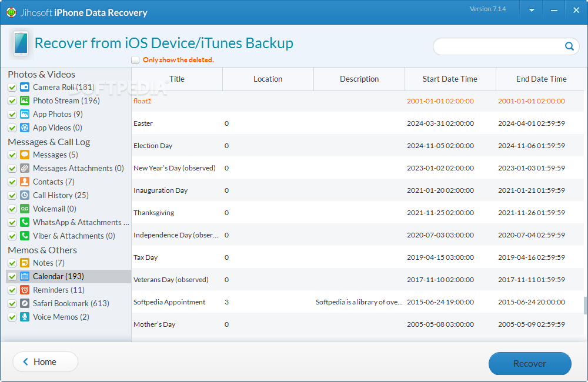Uncheck the Camera Roll checkbox
The width and height of the screenshot is (588, 382).
[x=12, y=88]
